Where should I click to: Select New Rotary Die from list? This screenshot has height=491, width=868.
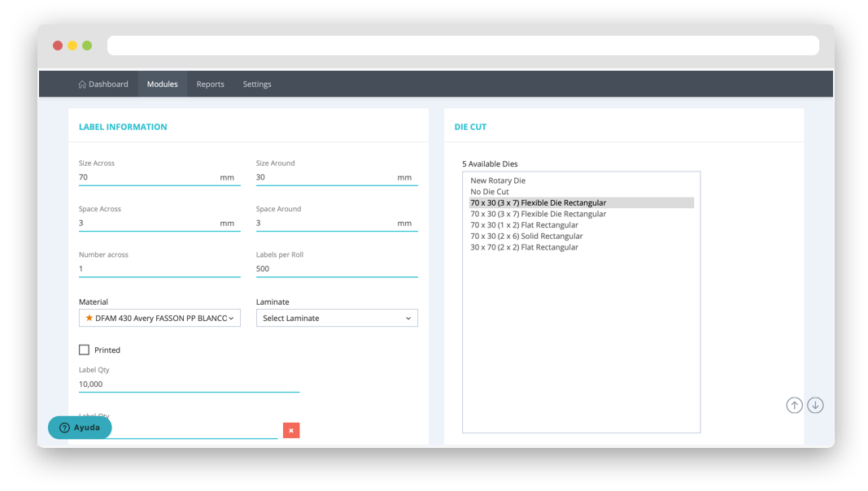click(498, 180)
